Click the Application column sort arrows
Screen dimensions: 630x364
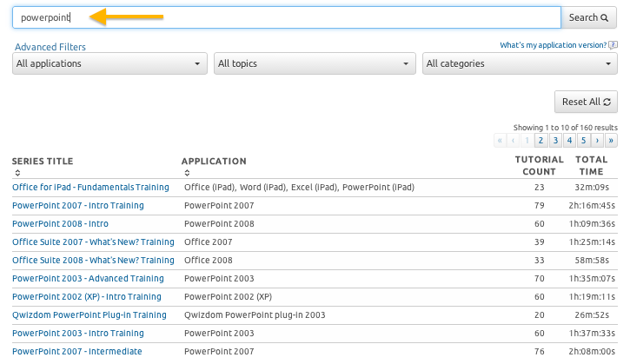186,173
